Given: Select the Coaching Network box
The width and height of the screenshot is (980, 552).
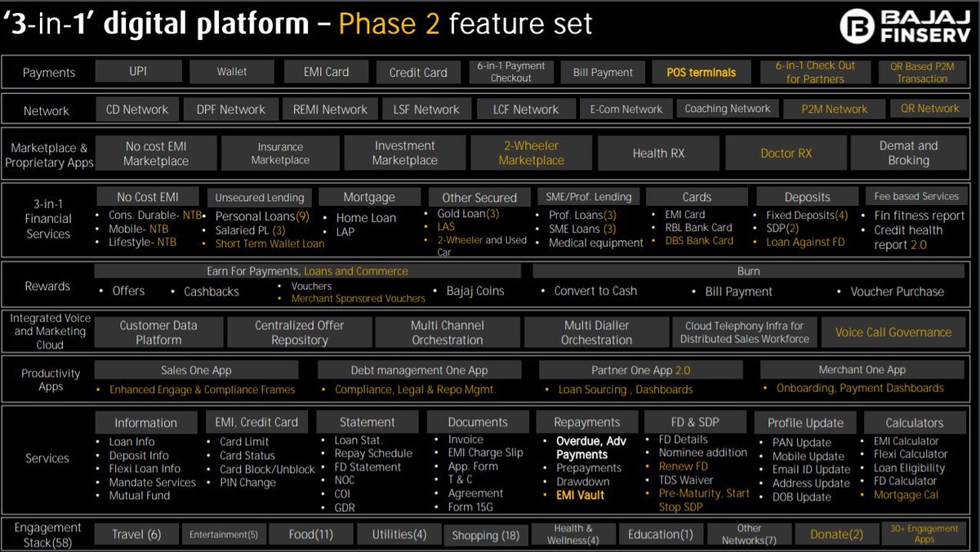Looking at the screenshot, I should coord(727,109).
